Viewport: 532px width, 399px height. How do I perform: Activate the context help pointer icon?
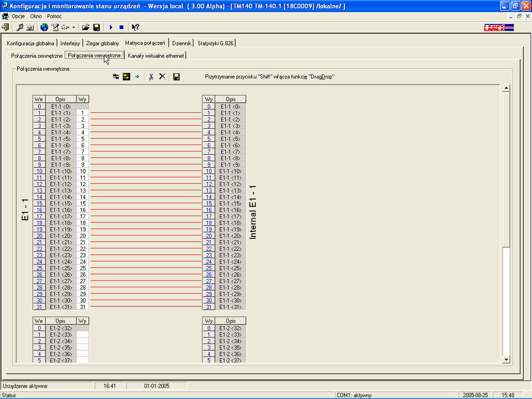click(x=136, y=27)
